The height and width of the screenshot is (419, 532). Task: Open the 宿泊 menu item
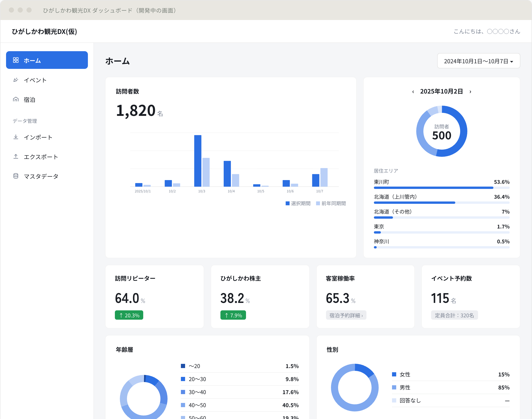point(47,100)
